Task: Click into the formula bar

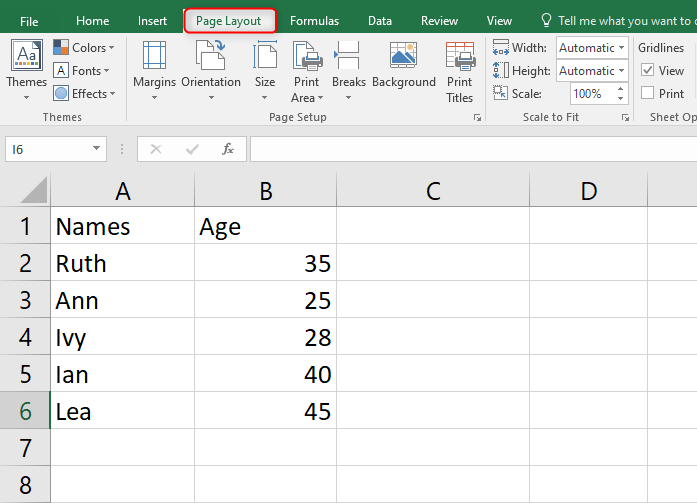Action: [473, 149]
